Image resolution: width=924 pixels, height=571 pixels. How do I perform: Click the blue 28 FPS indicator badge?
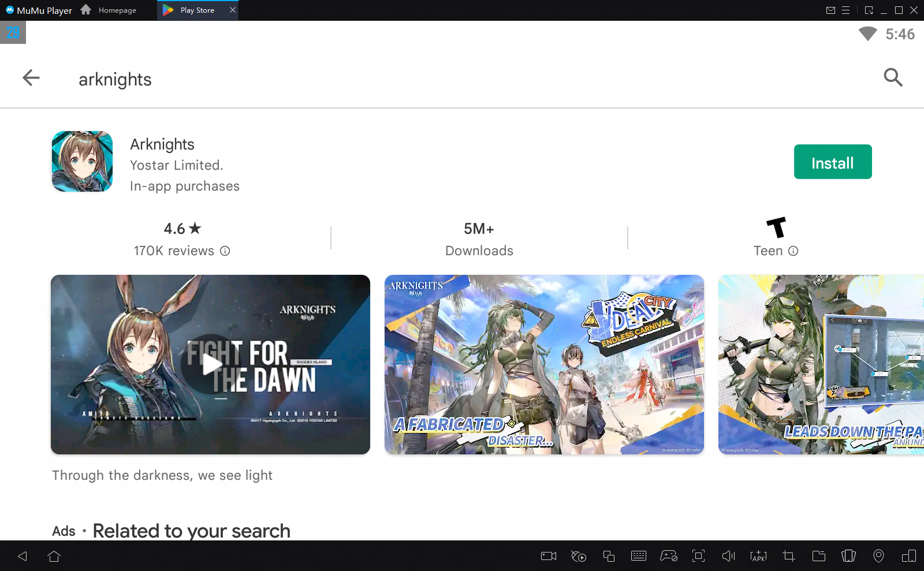13,32
